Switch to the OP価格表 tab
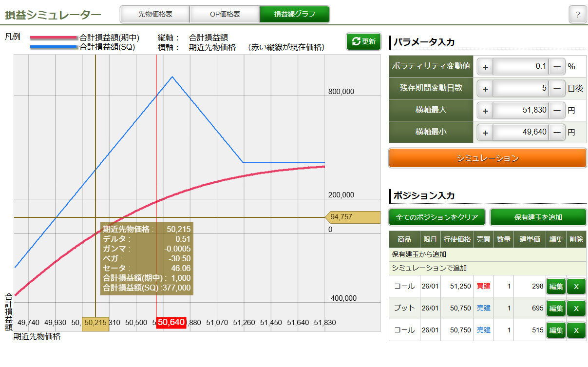Image resolution: width=588 pixels, height=367 pixels. click(225, 14)
